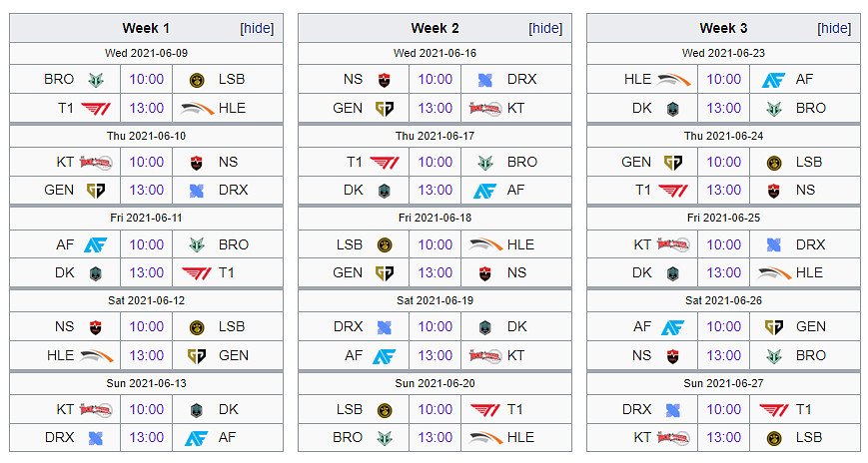
Task: Click the Sat 2021-06-26 date header
Action: (x=723, y=299)
